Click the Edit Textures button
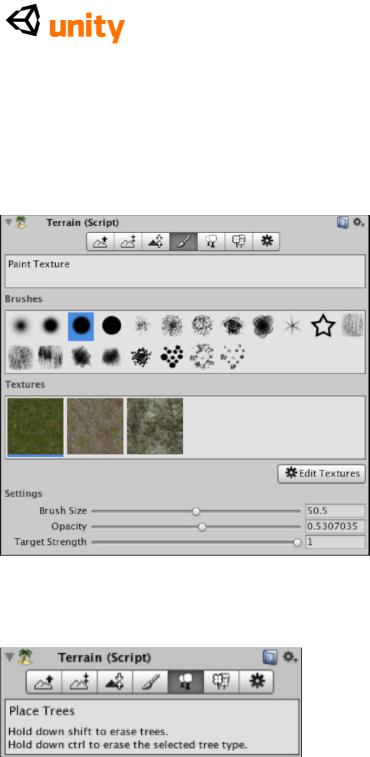 pos(321,474)
